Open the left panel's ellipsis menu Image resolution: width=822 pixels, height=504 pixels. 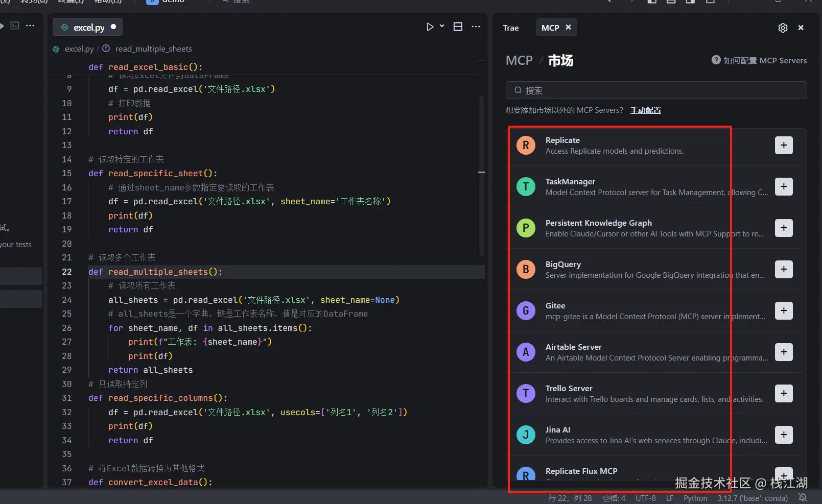click(x=30, y=26)
